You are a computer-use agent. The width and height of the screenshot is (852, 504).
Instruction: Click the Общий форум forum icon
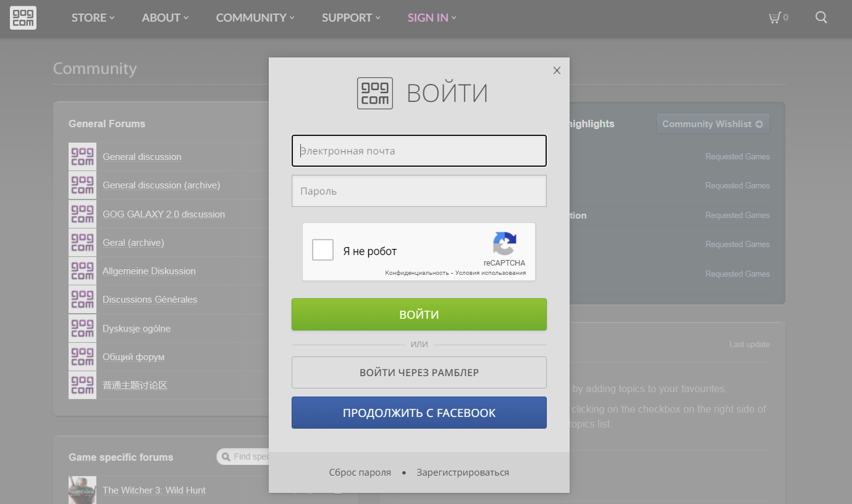click(x=82, y=357)
